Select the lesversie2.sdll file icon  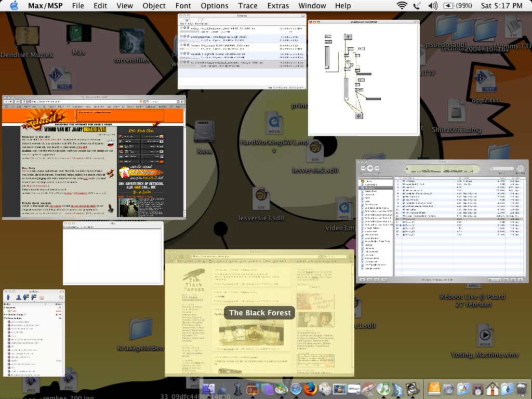point(315,152)
